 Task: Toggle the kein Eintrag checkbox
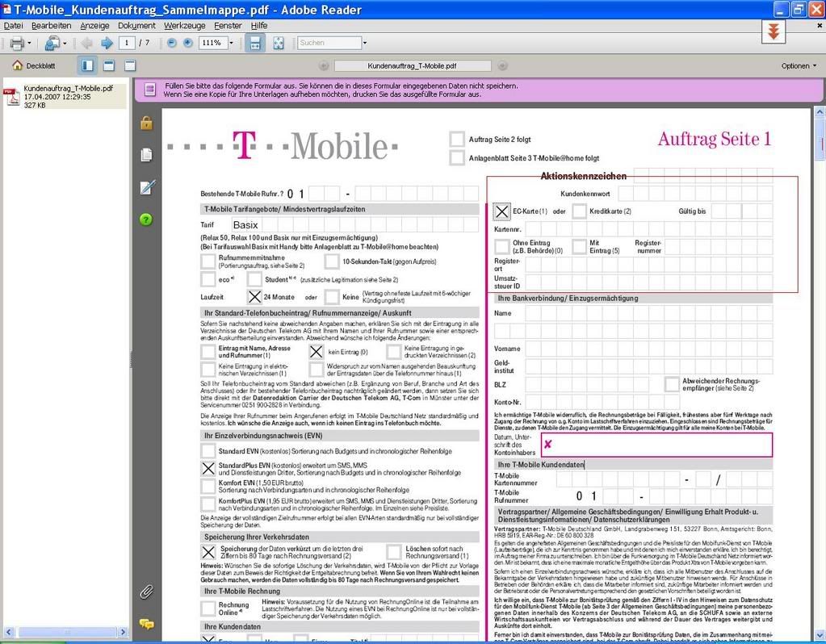coord(316,352)
